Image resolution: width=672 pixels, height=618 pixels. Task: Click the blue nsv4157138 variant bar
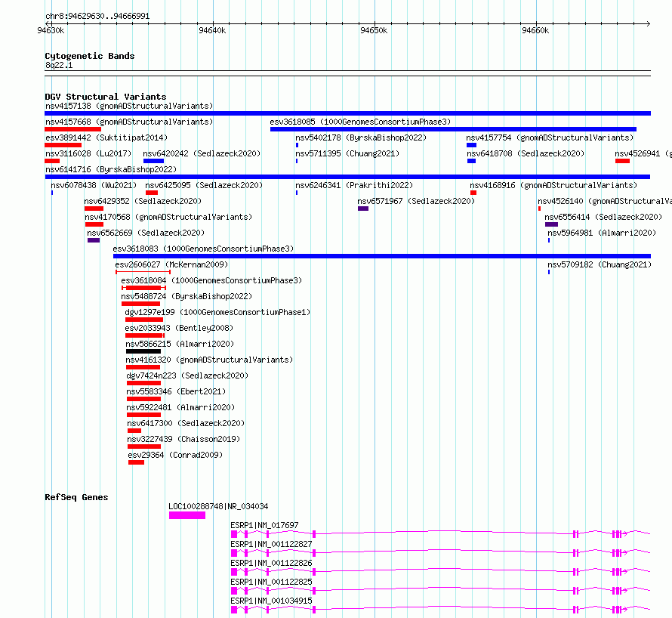point(347,113)
